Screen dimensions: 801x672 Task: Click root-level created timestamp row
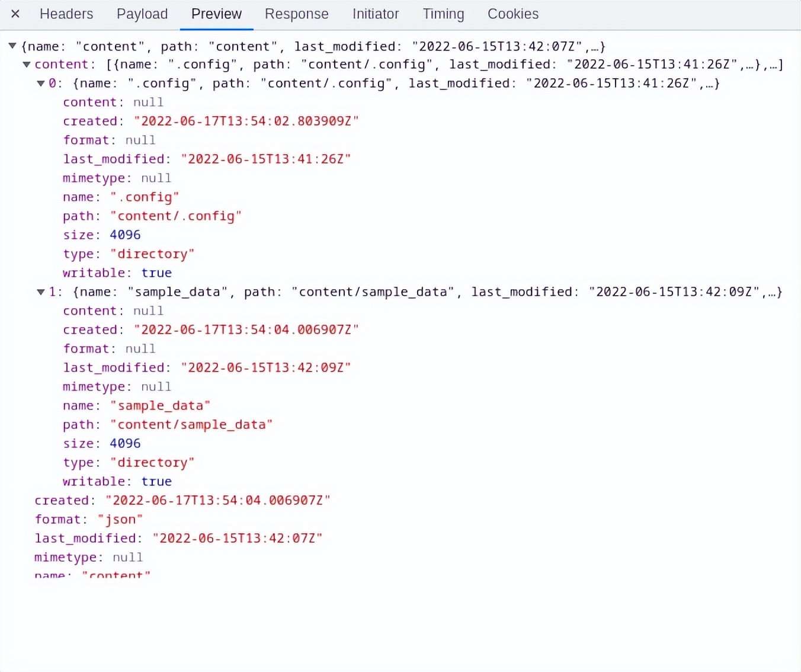182,500
